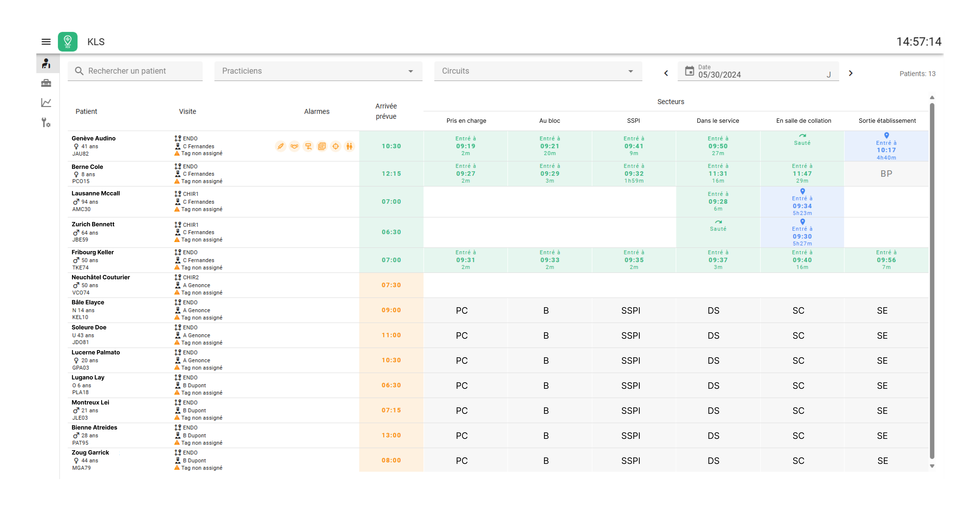980x510 pixels.
Task: Open the patients view in sidebar
Action: click(x=46, y=64)
